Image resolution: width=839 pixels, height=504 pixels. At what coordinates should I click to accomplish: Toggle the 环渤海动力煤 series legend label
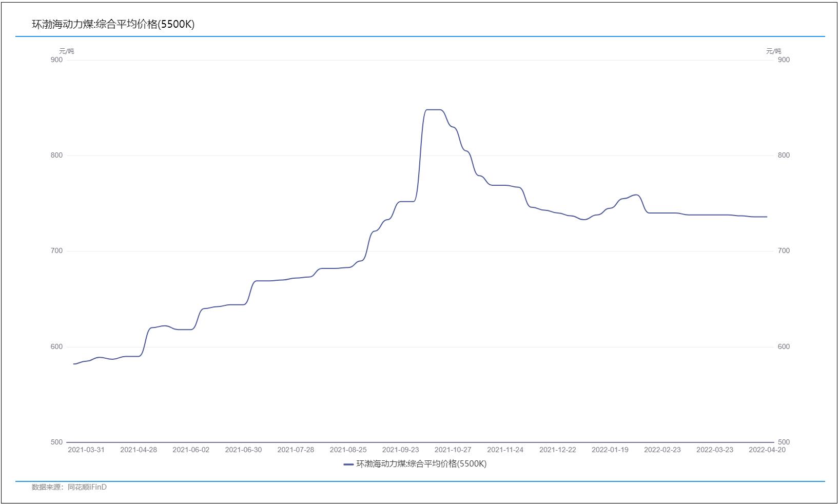[x=421, y=464]
